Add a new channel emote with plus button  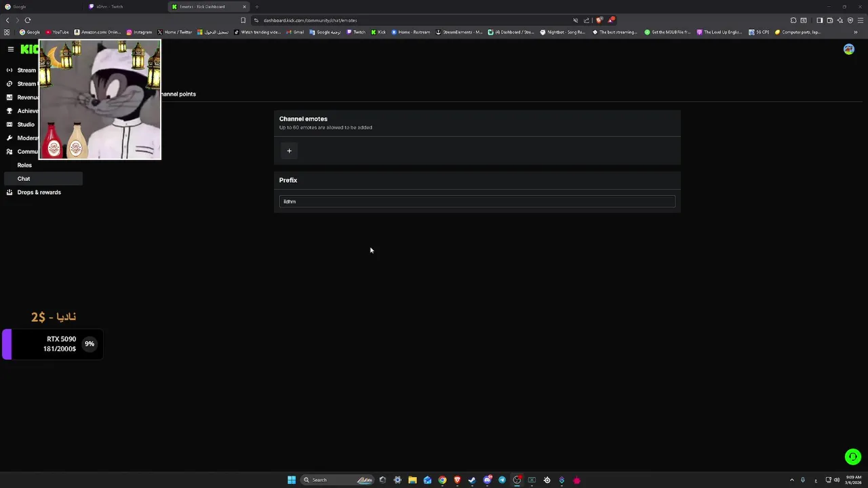point(289,151)
